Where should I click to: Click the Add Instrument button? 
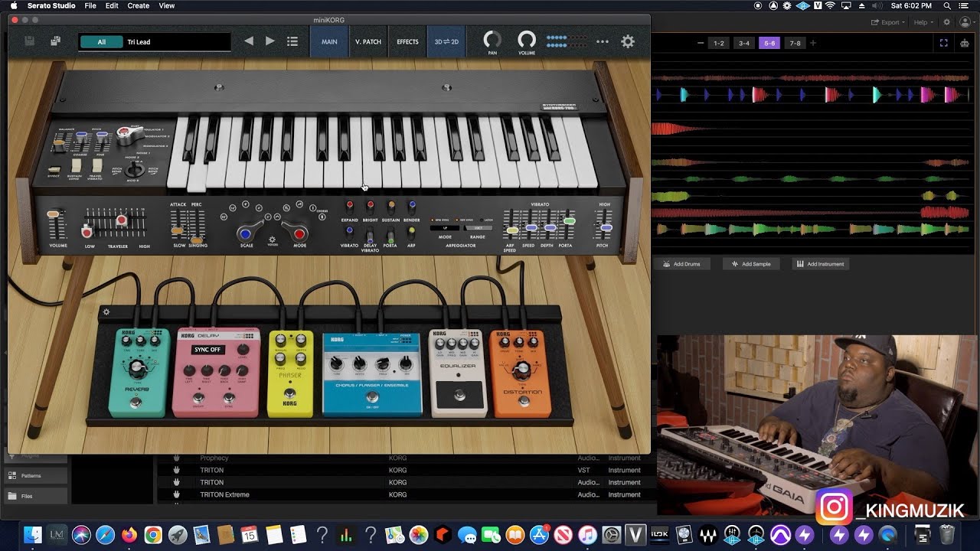tap(821, 264)
